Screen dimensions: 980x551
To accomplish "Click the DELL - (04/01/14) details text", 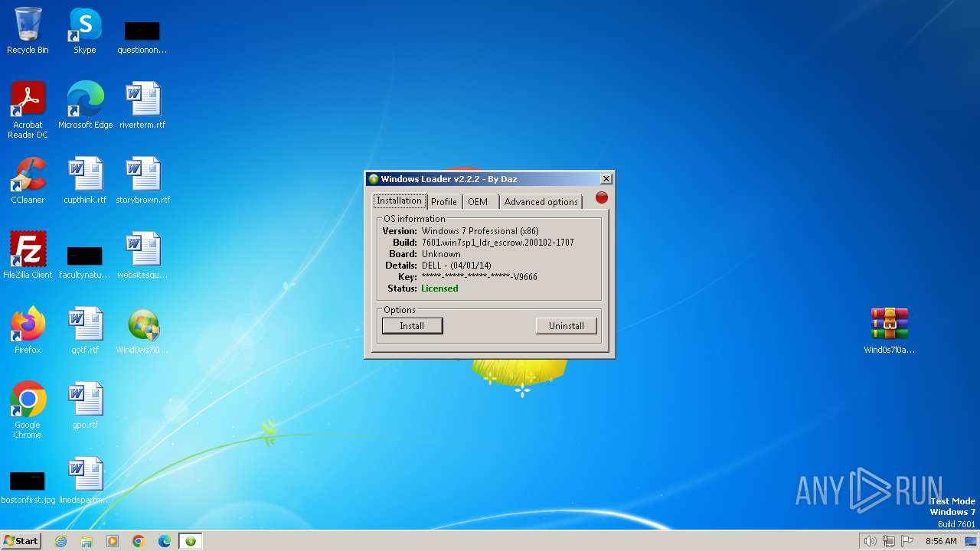I will pos(456,266).
